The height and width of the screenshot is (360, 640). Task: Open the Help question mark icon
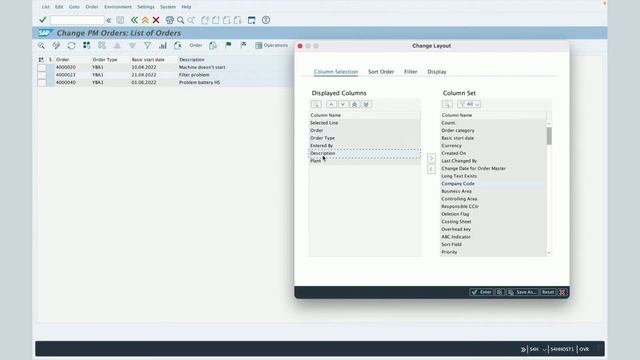point(266,20)
